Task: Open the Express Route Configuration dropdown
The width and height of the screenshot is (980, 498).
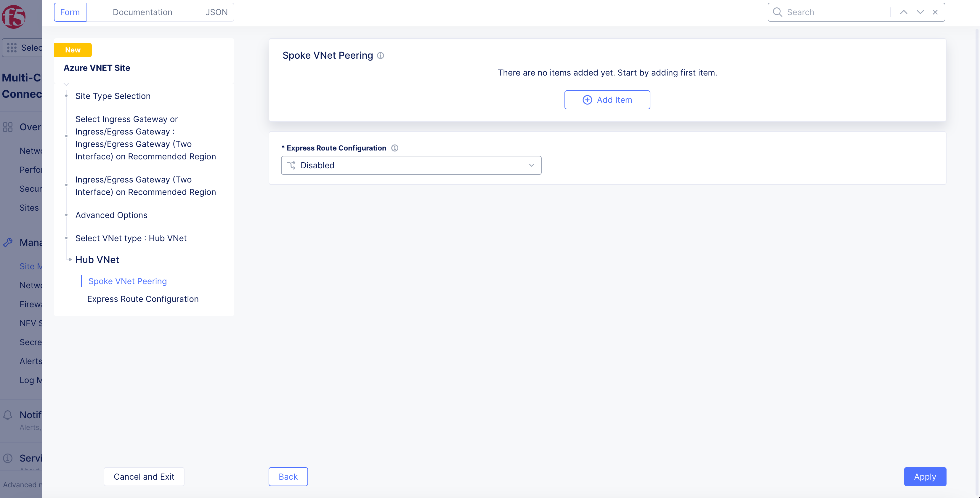Action: tap(411, 166)
